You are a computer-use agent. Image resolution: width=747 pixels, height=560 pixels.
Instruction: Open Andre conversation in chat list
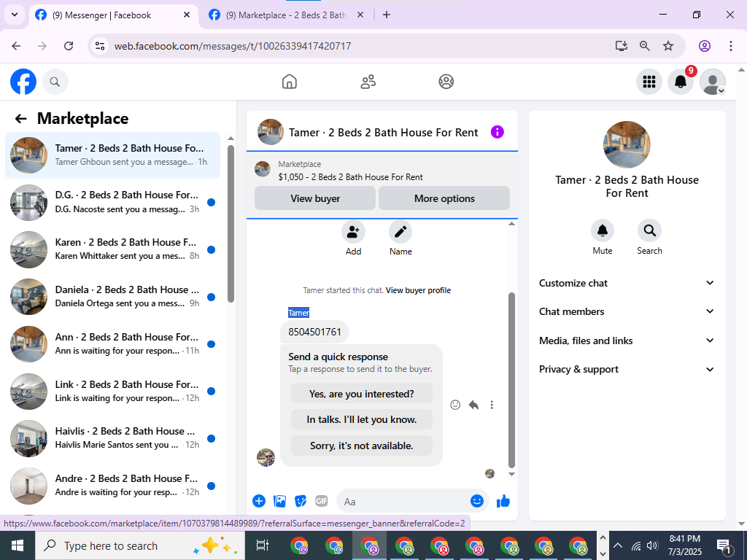coord(112,486)
